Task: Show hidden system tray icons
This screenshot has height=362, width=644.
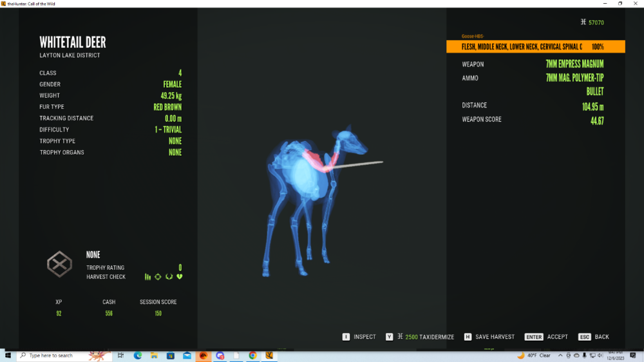Action: tap(561, 356)
